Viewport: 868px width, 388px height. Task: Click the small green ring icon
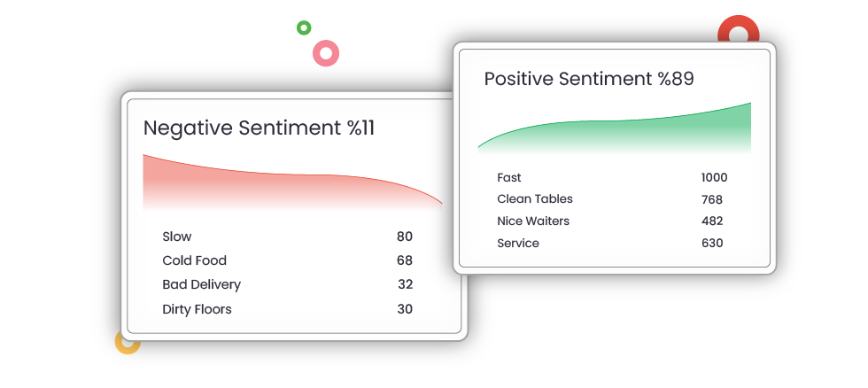click(304, 27)
